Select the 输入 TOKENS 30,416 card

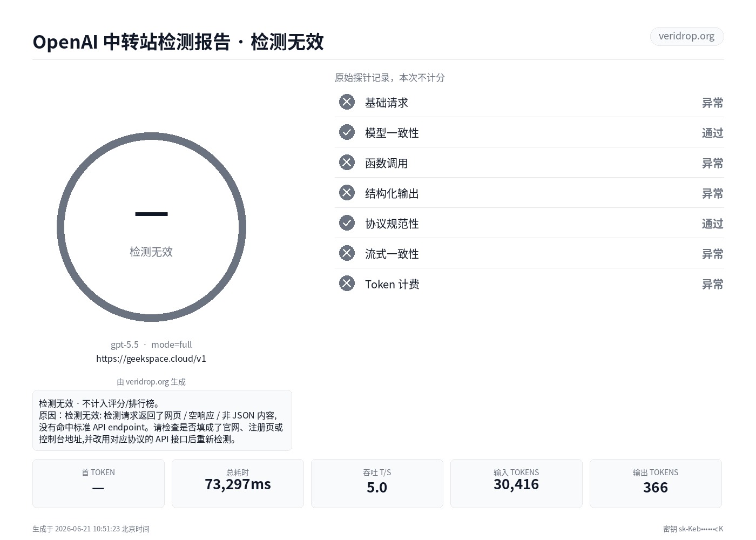516,483
